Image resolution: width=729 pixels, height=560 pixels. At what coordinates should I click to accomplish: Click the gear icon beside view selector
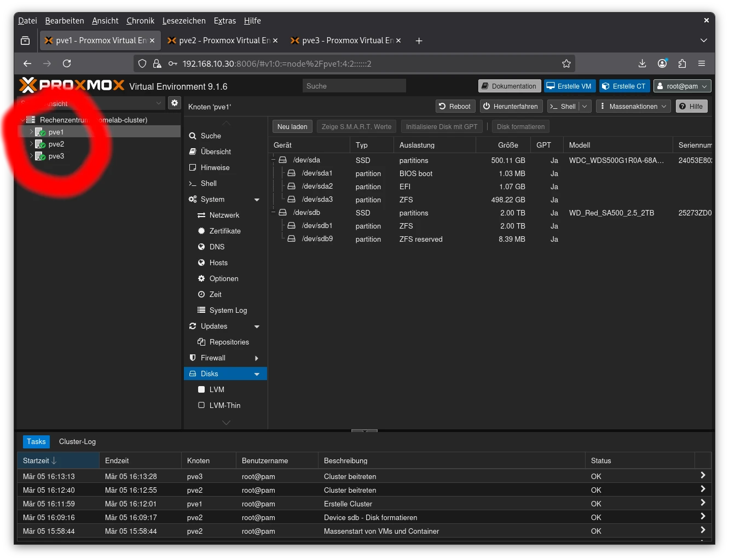coord(175,103)
